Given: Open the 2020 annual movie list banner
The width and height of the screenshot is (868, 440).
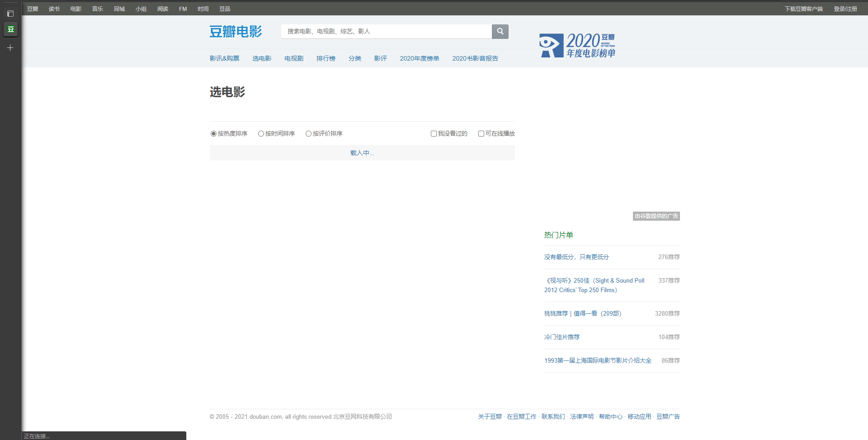Looking at the screenshot, I should [x=577, y=45].
